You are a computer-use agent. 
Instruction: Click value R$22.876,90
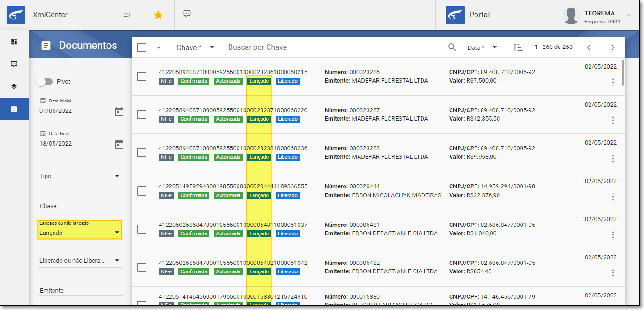(x=483, y=195)
